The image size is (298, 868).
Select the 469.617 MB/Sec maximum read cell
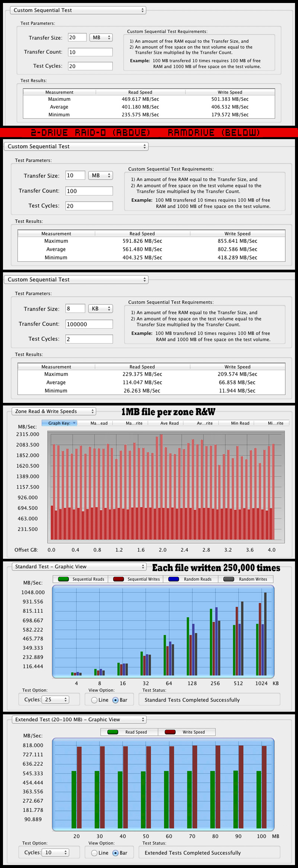coord(140,99)
